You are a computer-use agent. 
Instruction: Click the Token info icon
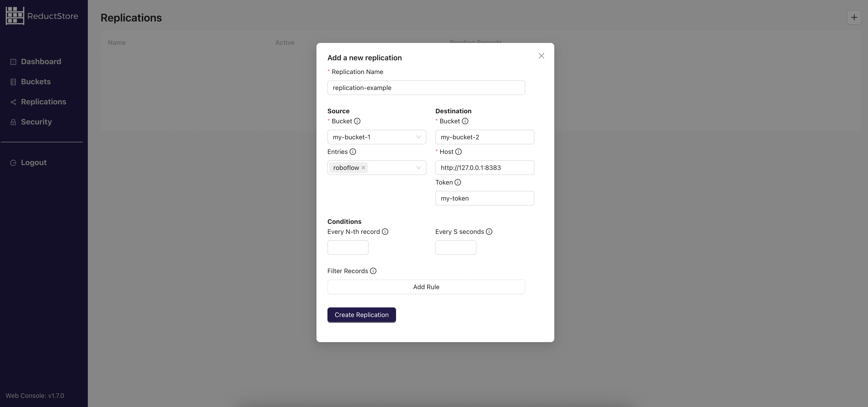(x=458, y=182)
